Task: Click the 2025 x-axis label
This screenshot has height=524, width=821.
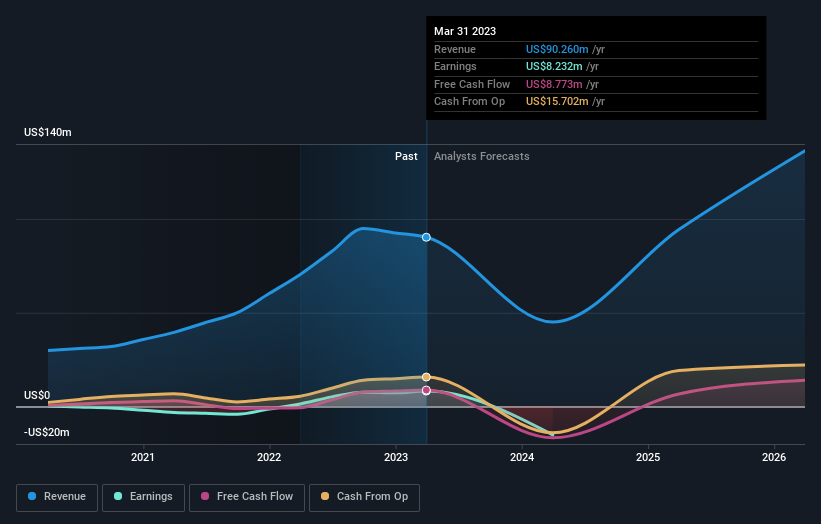Action: pyautogui.click(x=648, y=457)
